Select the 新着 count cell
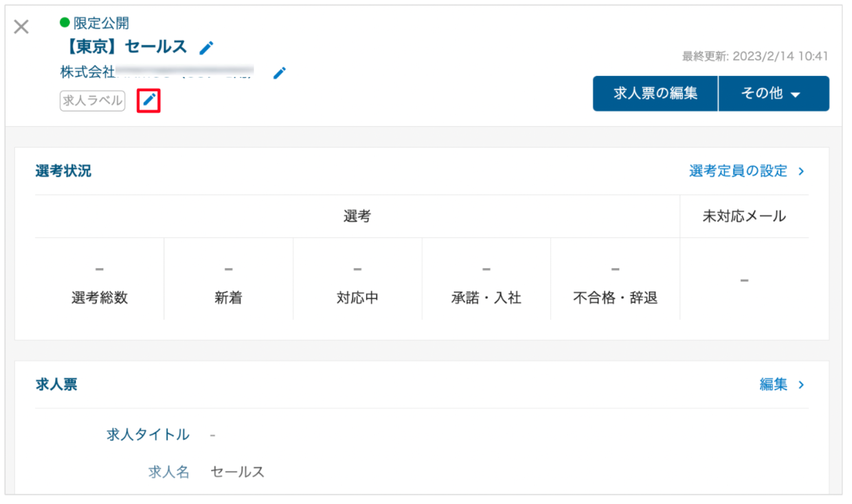 [x=228, y=280]
